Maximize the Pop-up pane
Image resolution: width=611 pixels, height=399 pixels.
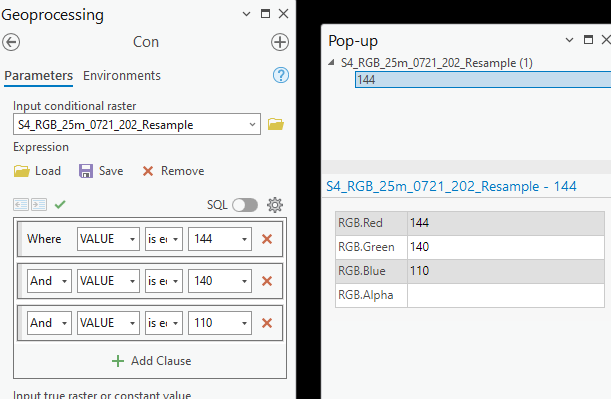click(x=588, y=40)
